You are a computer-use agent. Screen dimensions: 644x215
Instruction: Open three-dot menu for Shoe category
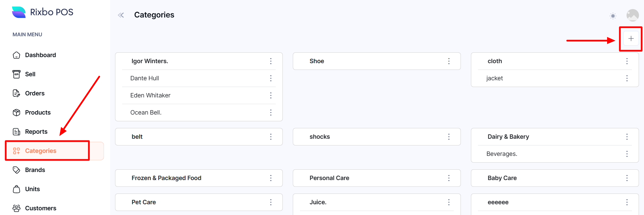coord(449,61)
